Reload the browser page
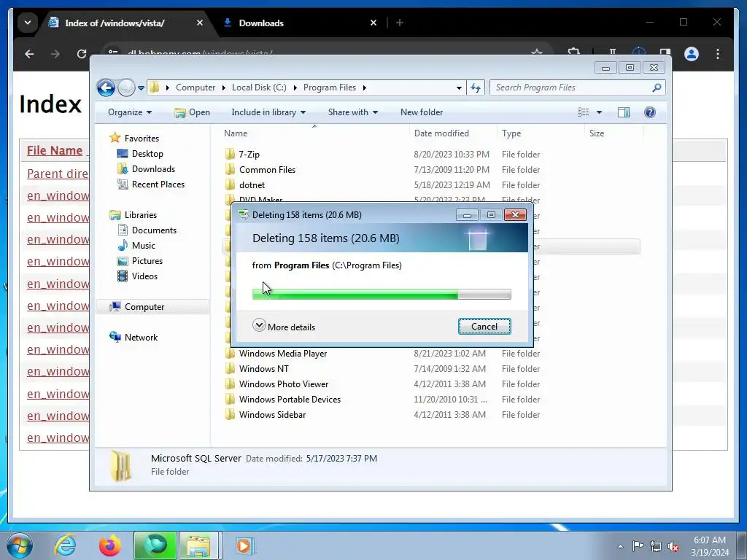Viewport: 747px width, 560px height. tap(82, 54)
